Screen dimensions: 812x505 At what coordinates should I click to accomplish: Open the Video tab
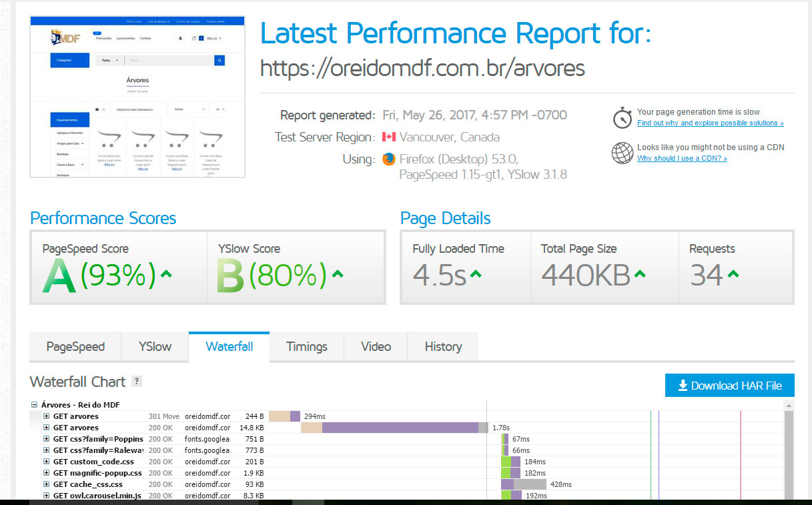point(376,347)
